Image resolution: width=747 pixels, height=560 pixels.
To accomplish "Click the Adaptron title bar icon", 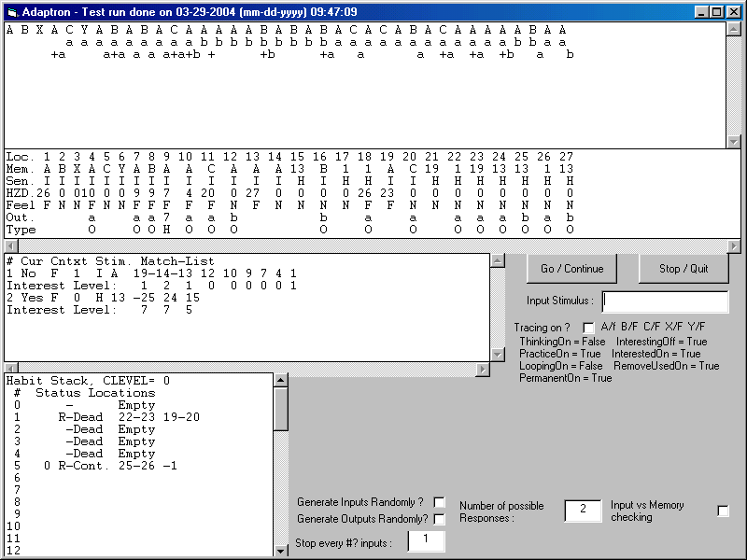I will (12, 12).
